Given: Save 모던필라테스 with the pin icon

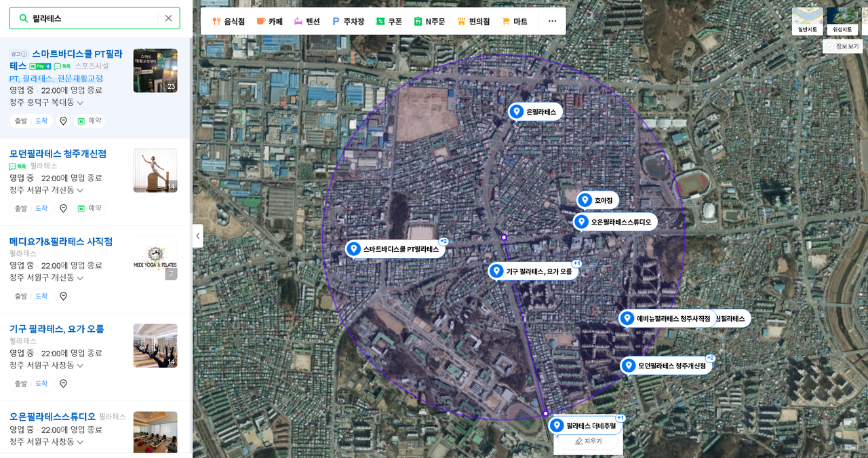Looking at the screenshot, I should point(63,208).
